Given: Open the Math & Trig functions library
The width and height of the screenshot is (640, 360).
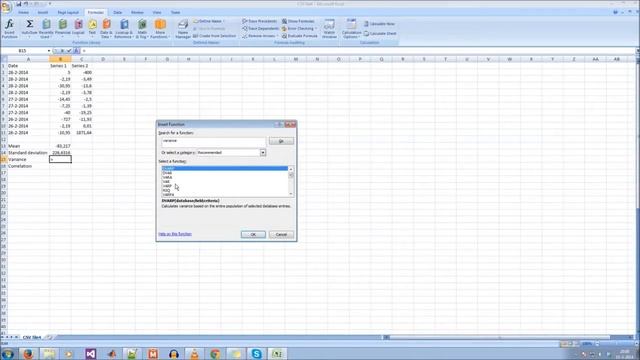Looking at the screenshot, I should [x=142, y=29].
